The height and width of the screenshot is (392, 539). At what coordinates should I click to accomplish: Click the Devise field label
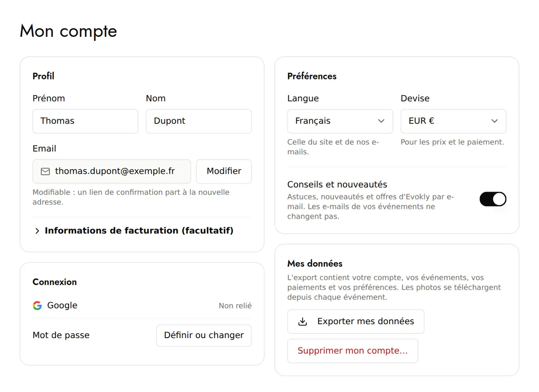click(x=415, y=98)
